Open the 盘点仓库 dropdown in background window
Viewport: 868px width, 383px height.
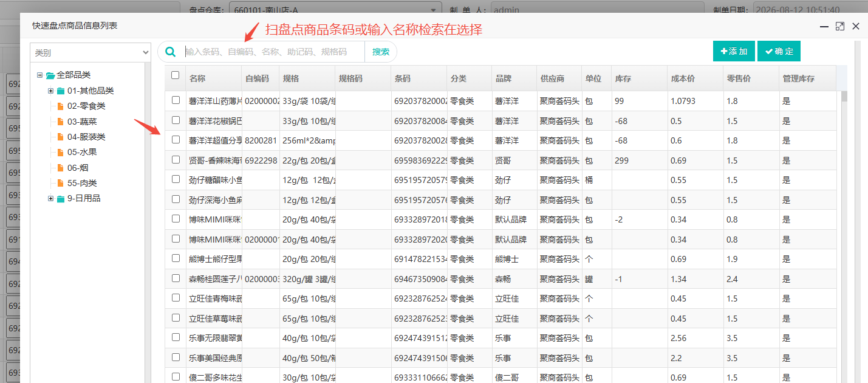tap(336, 10)
